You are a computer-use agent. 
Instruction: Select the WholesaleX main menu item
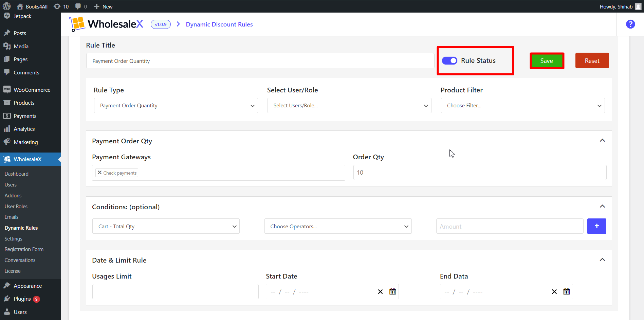click(x=31, y=159)
